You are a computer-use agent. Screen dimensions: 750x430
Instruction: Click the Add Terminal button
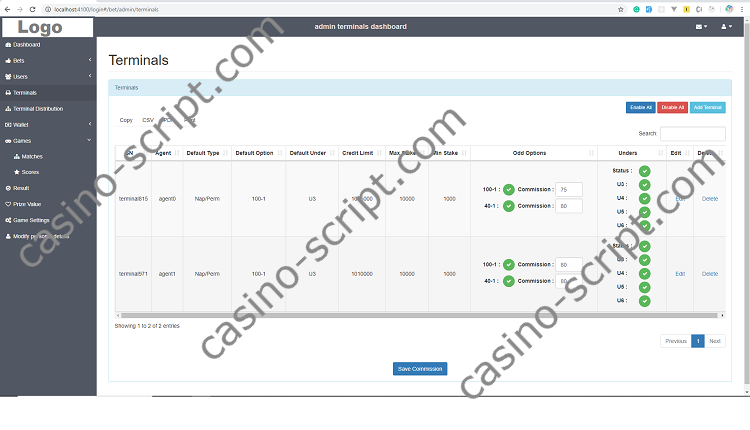[x=708, y=107]
